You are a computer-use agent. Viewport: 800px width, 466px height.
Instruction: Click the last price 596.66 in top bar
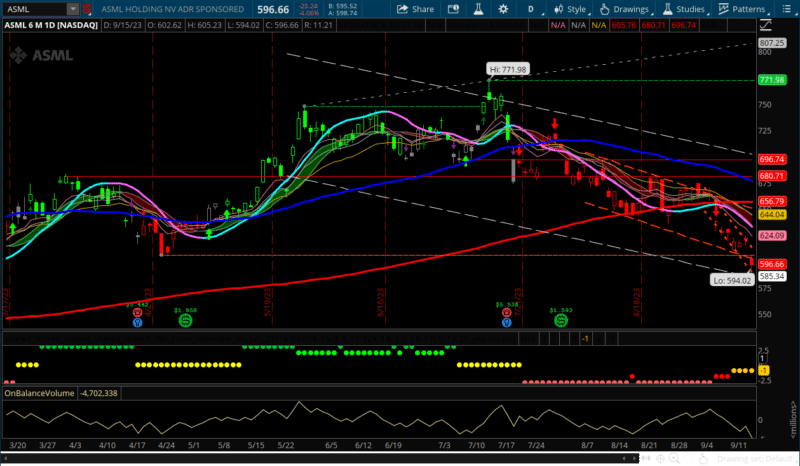tap(273, 10)
